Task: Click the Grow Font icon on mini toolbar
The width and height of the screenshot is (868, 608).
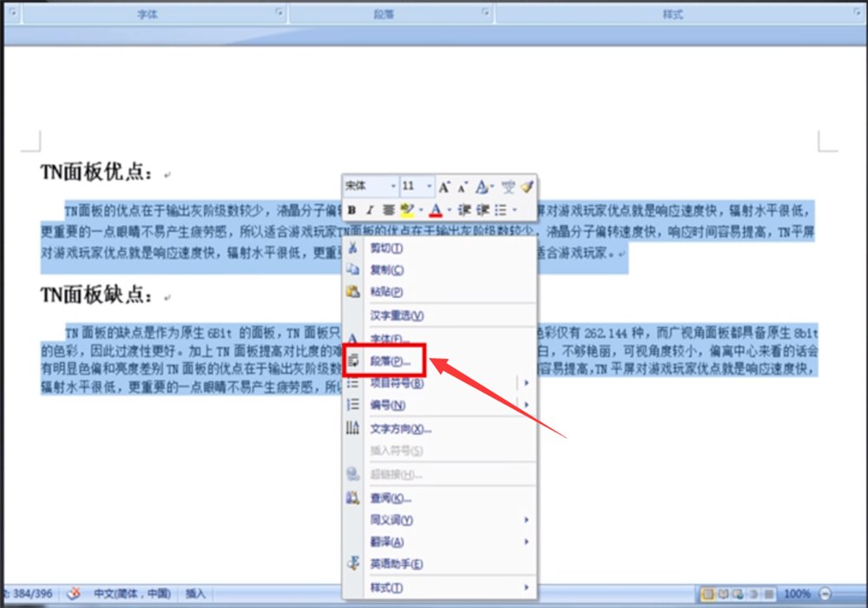Action: (443, 185)
